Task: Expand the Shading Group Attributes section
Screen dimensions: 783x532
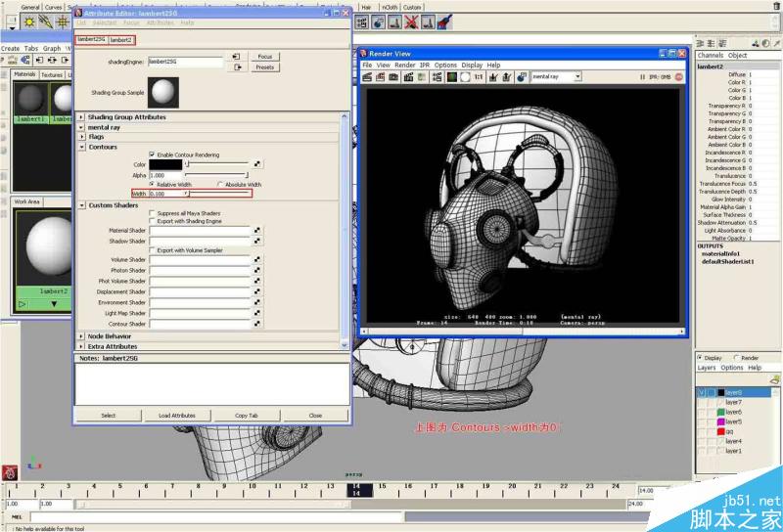Action: 81,117
